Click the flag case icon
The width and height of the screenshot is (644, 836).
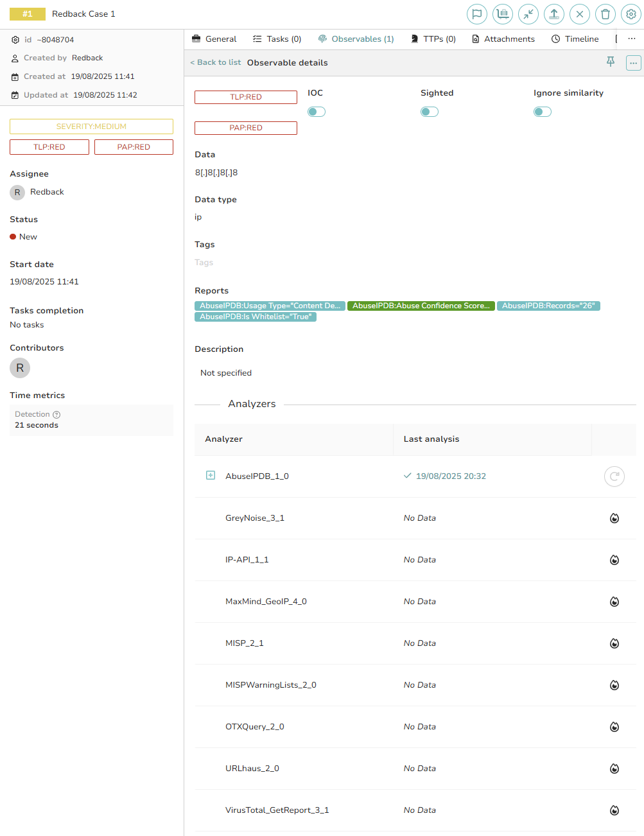(x=476, y=14)
